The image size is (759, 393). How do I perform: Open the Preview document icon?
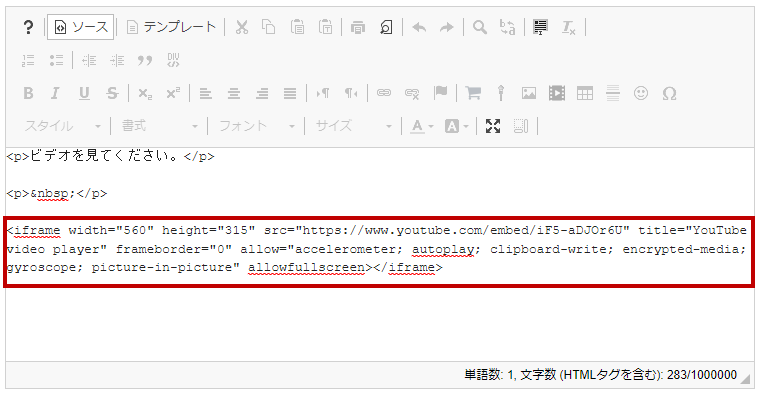tap(386, 27)
